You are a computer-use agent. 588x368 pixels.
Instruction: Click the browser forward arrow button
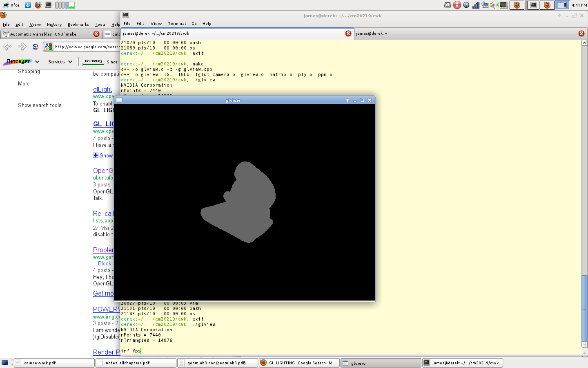(22, 47)
